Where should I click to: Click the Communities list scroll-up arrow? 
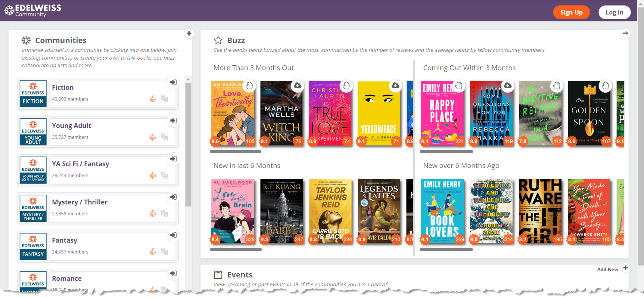pos(188,79)
